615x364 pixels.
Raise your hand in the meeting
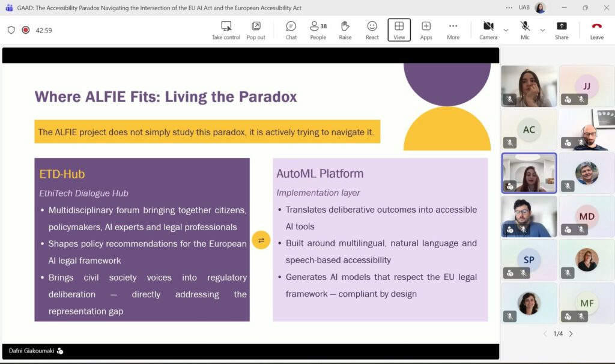tap(345, 30)
